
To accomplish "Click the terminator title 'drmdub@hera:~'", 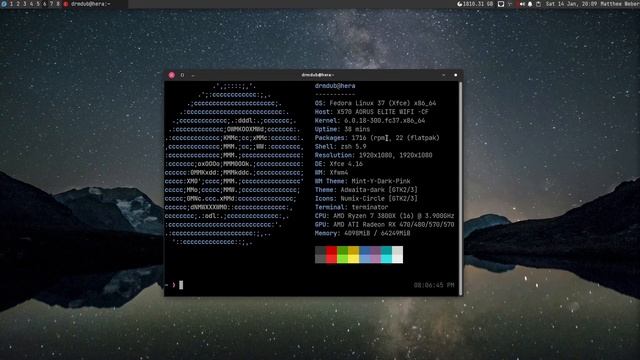I will [318, 75].
